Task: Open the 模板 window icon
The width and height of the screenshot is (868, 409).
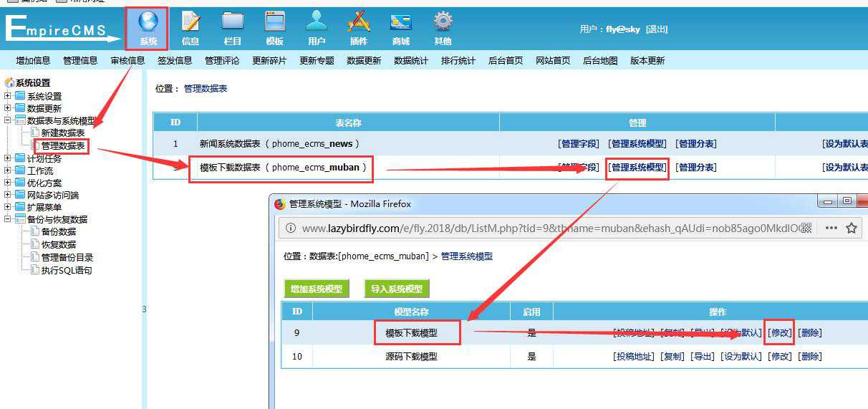Action: [x=275, y=21]
